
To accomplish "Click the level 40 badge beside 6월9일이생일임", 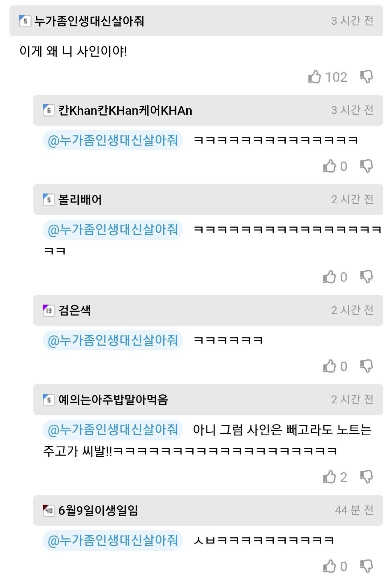I will 49,510.
